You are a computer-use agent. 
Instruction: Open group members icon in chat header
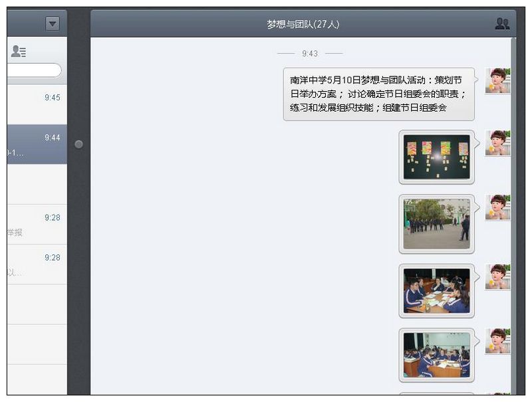[502, 24]
